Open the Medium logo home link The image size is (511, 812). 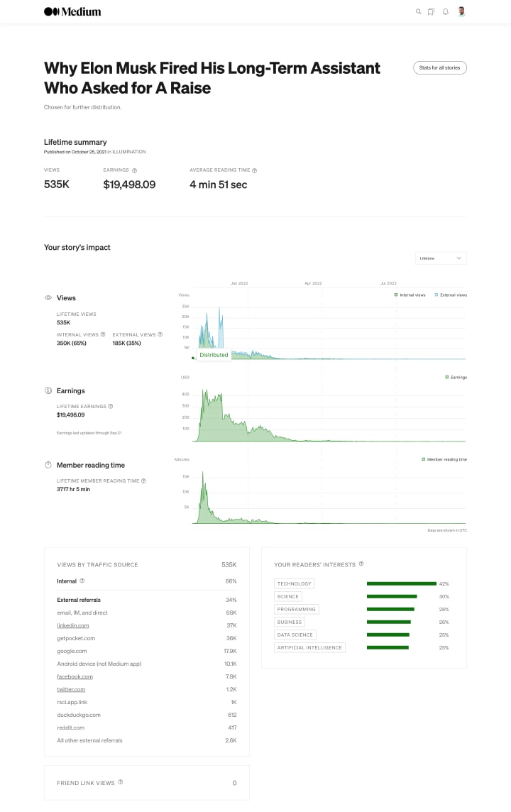pos(72,11)
